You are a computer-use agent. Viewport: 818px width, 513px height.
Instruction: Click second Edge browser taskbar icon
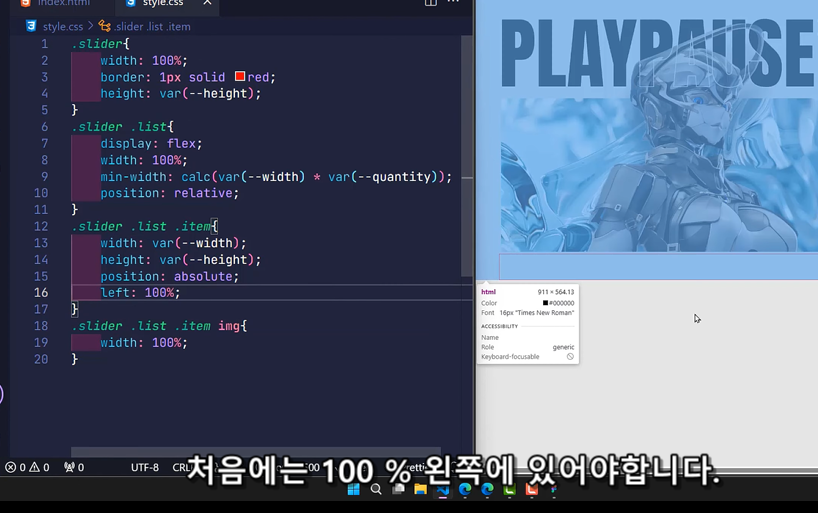(x=487, y=490)
